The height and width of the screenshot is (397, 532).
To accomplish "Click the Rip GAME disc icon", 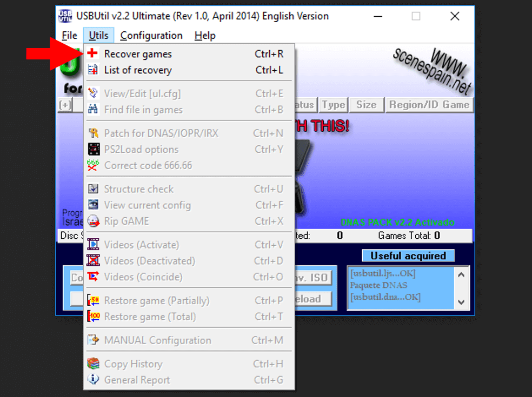I will pyautogui.click(x=94, y=221).
